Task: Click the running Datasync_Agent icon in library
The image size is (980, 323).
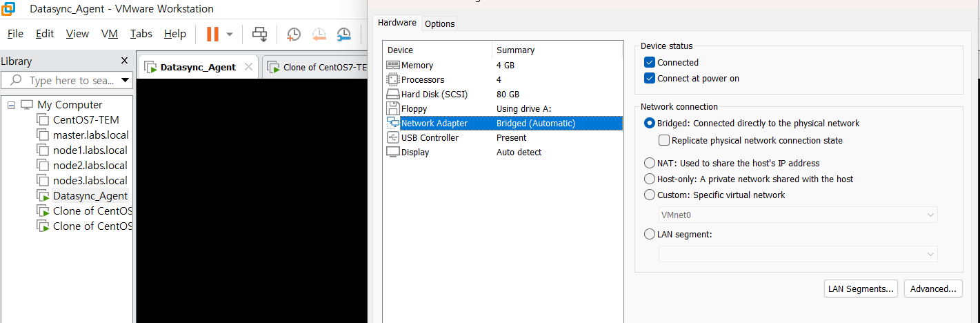Action: click(x=43, y=196)
